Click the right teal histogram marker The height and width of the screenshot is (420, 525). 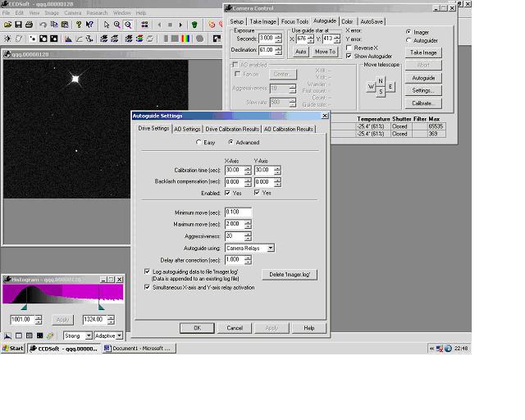pyautogui.click(x=101, y=307)
